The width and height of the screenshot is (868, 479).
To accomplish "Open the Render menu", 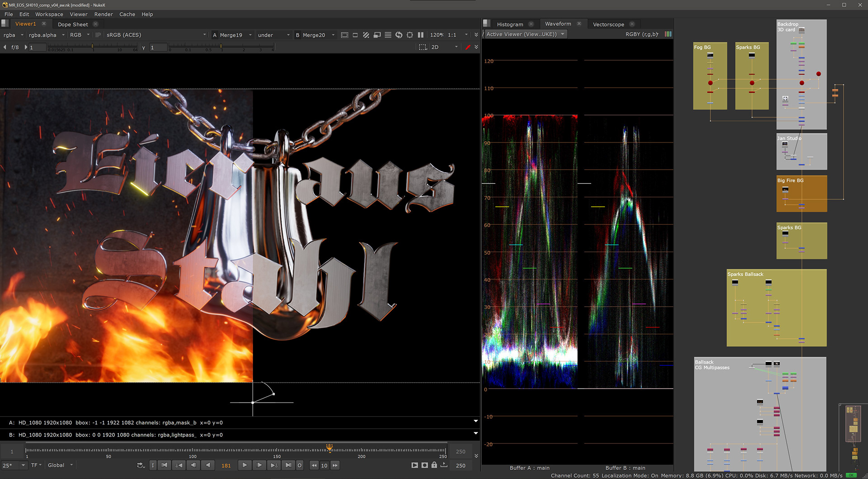I will click(104, 14).
